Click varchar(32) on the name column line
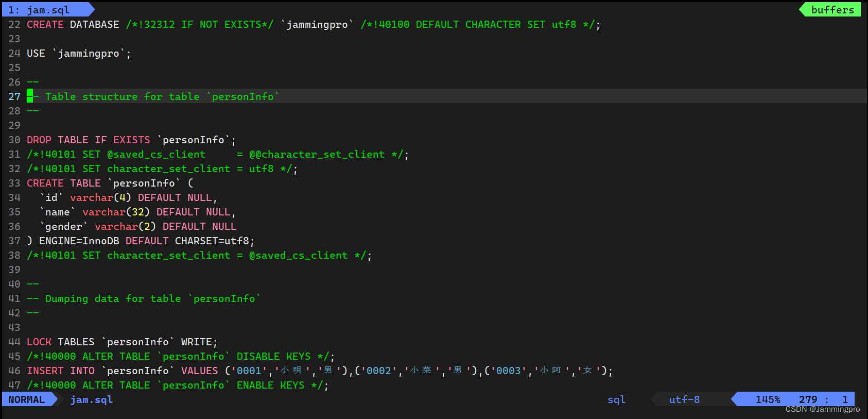Screen dimensions: 868x419 pyautogui.click(x=116, y=212)
